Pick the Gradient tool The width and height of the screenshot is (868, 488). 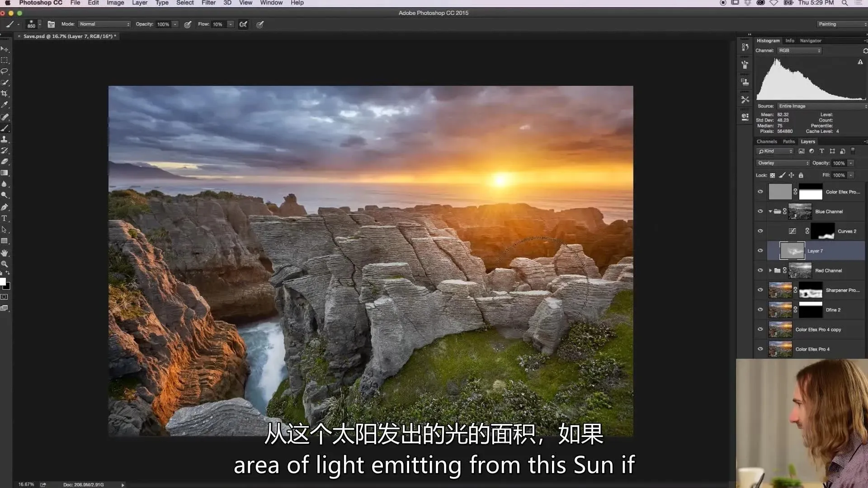[x=5, y=173]
